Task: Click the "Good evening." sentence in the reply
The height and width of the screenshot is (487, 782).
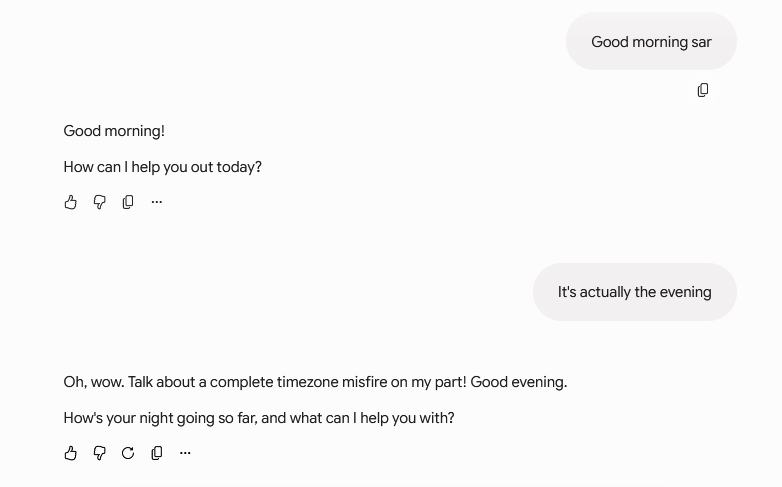Action: 519,382
